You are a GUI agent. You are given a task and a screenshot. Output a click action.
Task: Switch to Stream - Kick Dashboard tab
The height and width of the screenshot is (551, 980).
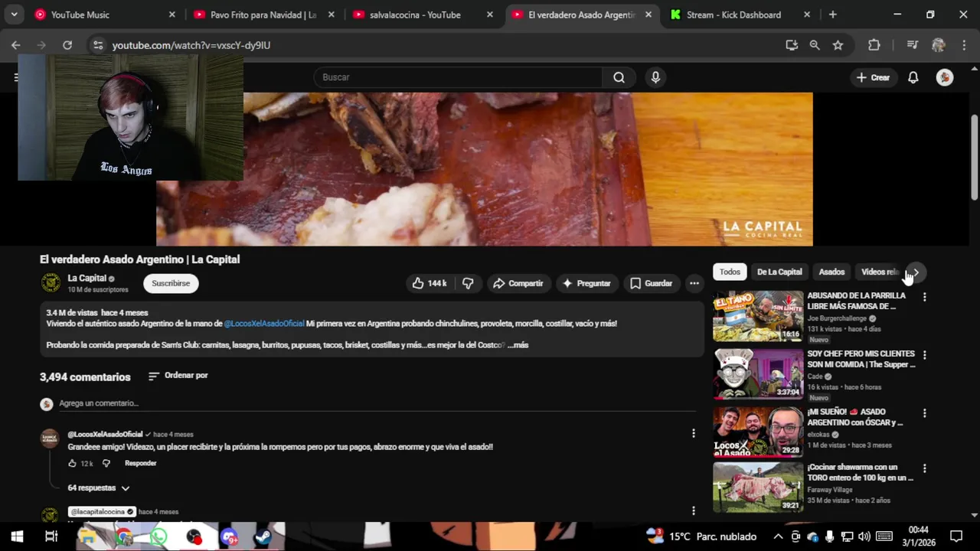(x=740, y=15)
